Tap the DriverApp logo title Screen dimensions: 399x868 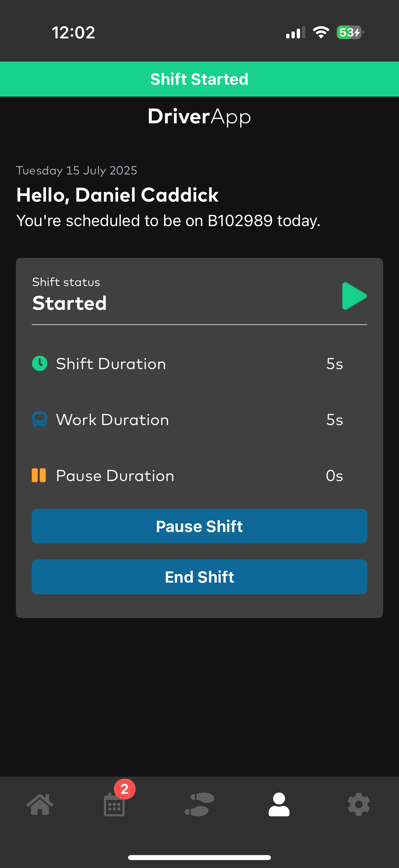coord(199,117)
